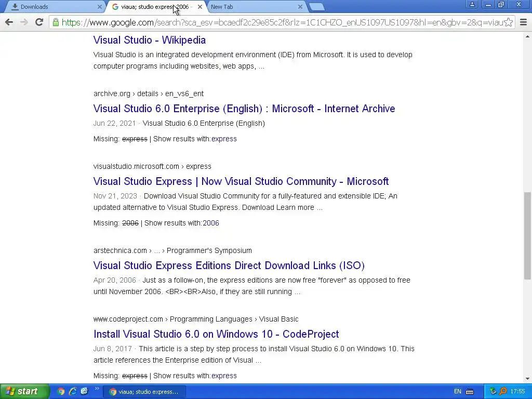Open the Windows start menu
Image resolution: width=532 pixels, height=399 pixels.
(24, 392)
